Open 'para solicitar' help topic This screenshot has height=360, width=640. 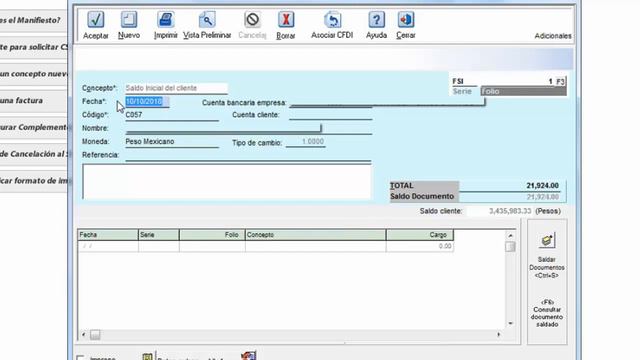tap(33, 47)
